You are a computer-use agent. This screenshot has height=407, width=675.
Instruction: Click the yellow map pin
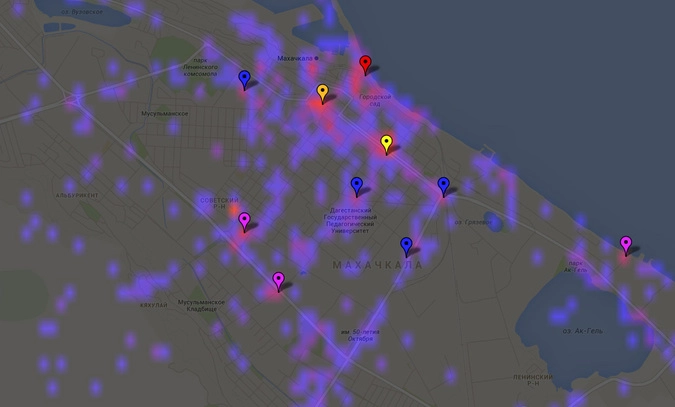point(386,144)
